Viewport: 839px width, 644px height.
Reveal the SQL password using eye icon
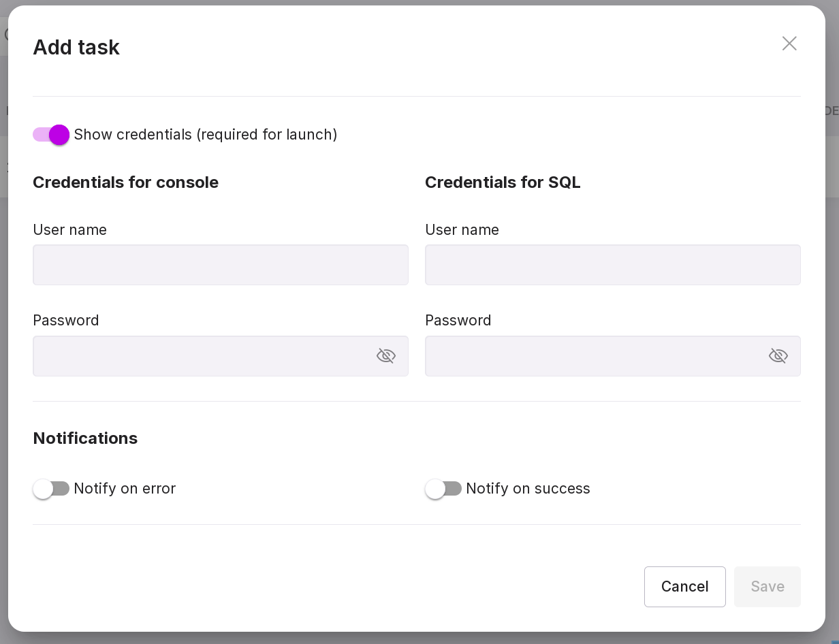click(778, 356)
